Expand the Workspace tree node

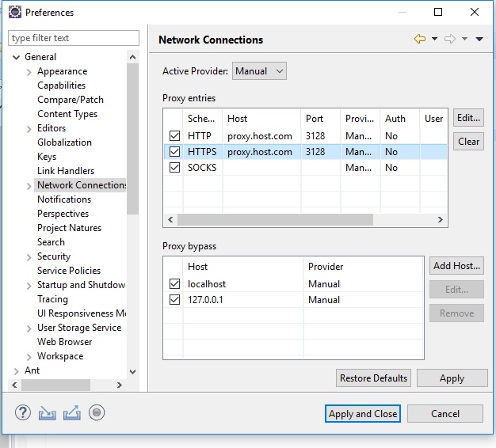pos(29,357)
